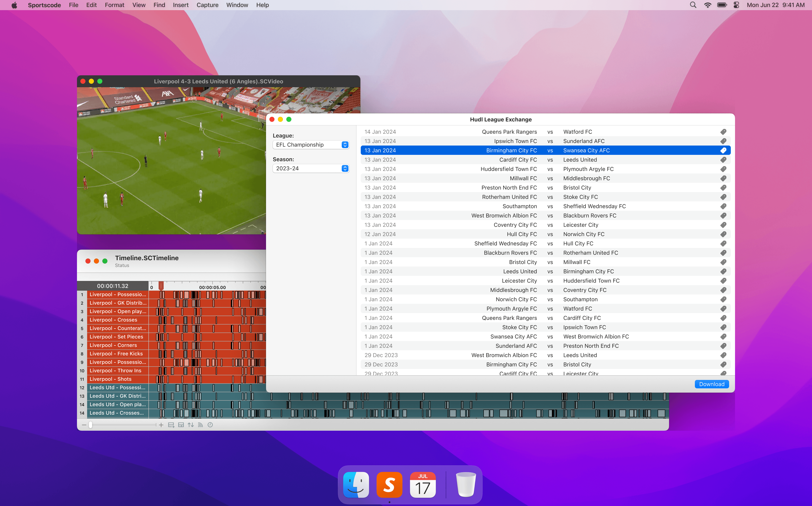
Task: Select the Leeds United vs Birmingham City FC row
Action: pyautogui.click(x=546, y=271)
